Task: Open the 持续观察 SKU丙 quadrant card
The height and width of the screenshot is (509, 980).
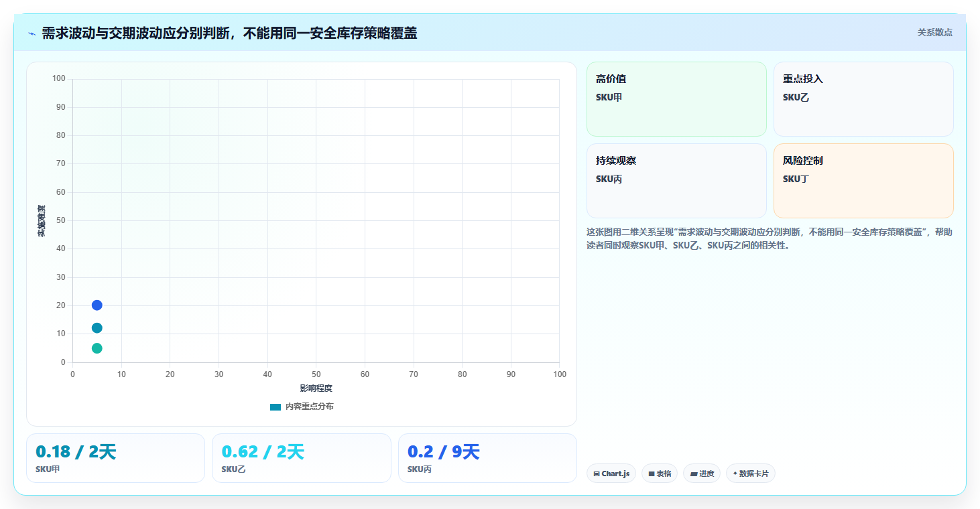Action: coord(676,181)
